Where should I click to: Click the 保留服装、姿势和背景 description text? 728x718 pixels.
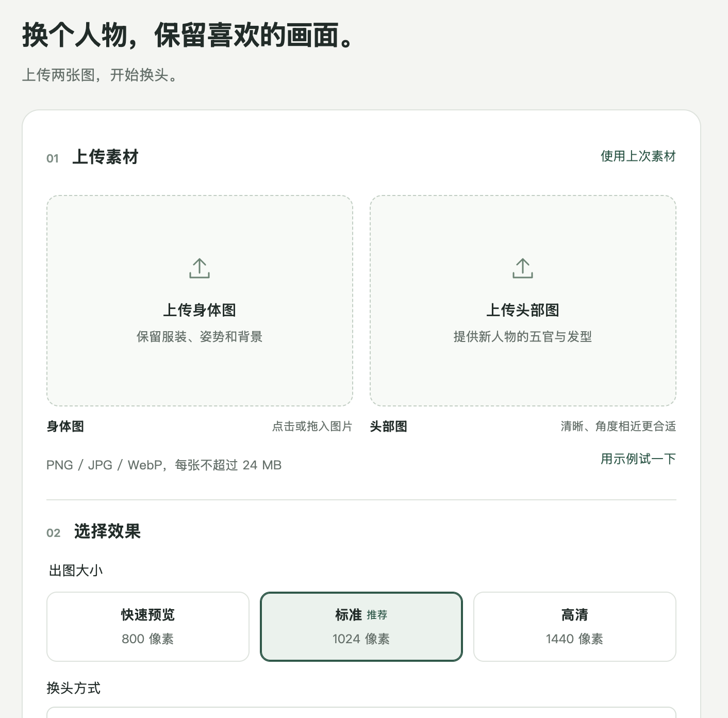[x=200, y=337]
